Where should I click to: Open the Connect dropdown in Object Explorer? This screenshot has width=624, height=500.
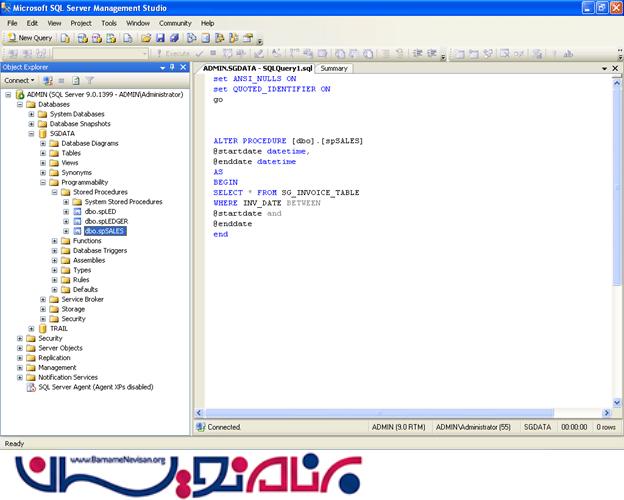coord(19,80)
